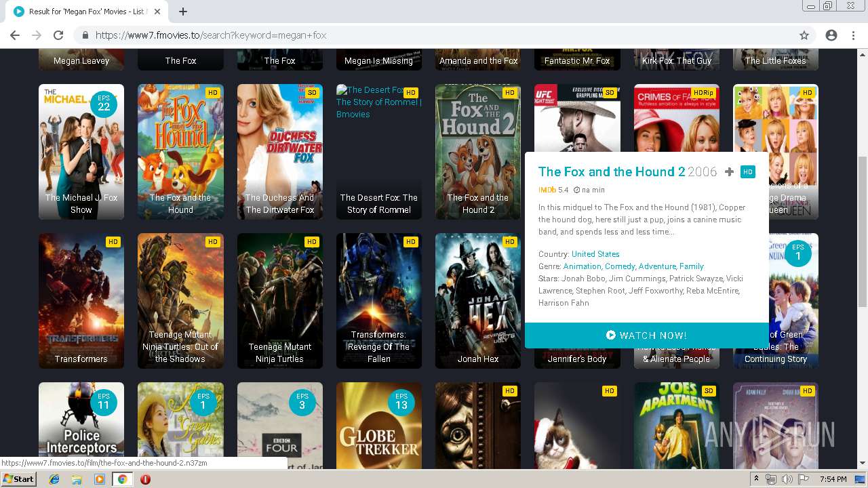
Task: Click the red Opera-style icon in taskbar
Action: tap(145, 479)
